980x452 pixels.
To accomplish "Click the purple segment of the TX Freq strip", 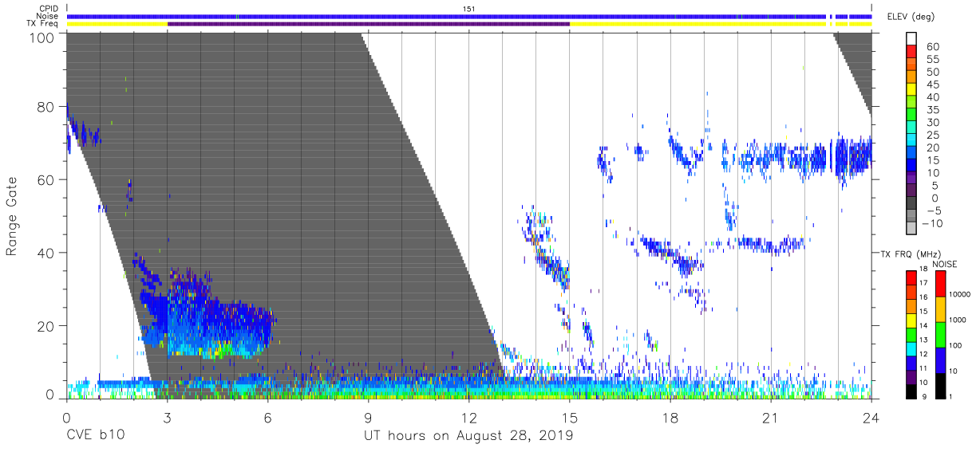I will pyautogui.click(x=369, y=24).
